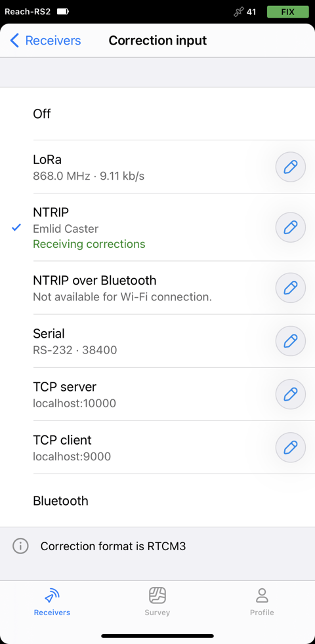Open TCP server edit pencil icon
The width and height of the screenshot is (315, 644).
point(290,394)
